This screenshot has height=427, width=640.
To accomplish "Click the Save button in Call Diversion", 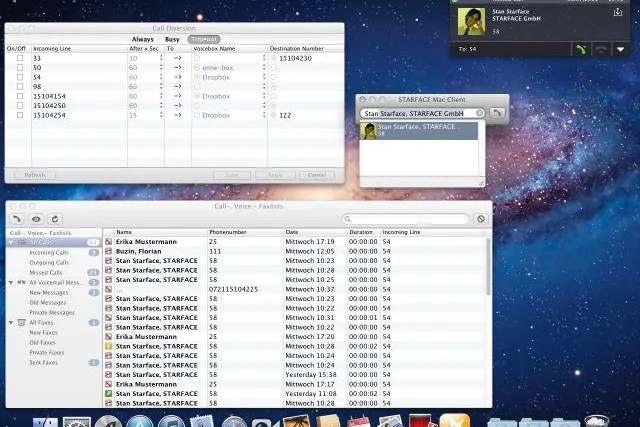I will pyautogui.click(x=232, y=175).
